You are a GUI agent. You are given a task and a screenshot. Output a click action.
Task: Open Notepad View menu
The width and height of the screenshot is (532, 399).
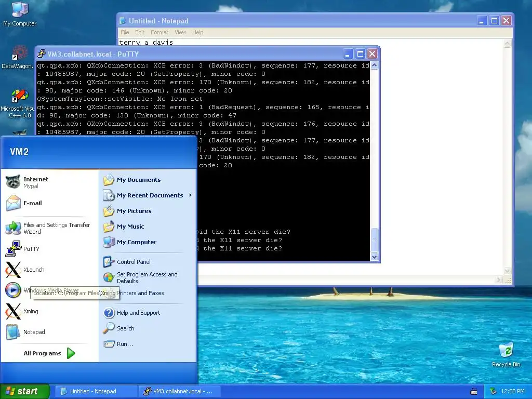180,32
